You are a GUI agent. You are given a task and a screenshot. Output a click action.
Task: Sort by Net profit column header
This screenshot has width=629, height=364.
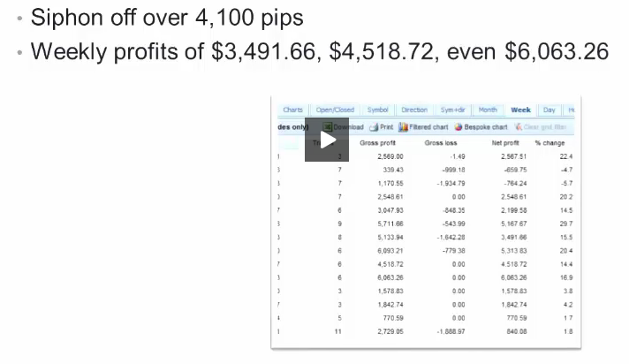505,143
